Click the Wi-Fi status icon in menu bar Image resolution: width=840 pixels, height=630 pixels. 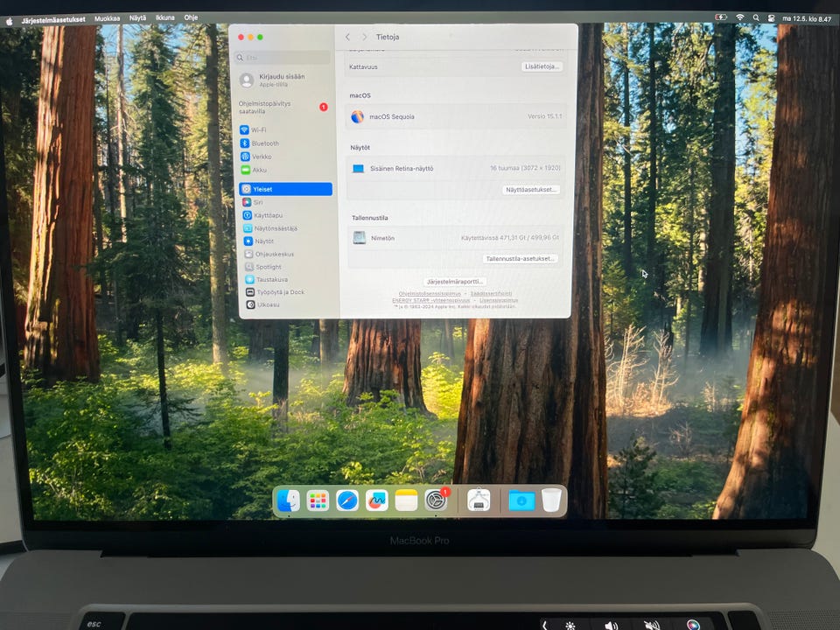(740, 17)
